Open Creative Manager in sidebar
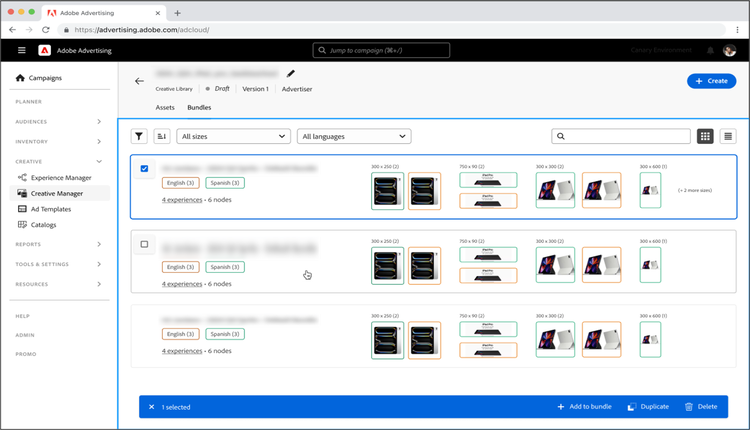Screen dimensions: 750x430 pos(57,193)
